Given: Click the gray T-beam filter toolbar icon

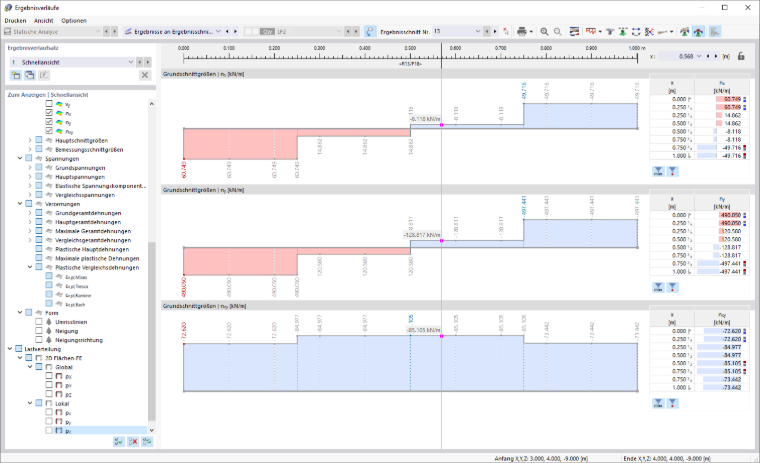Looking at the screenshot, I should point(610,32).
